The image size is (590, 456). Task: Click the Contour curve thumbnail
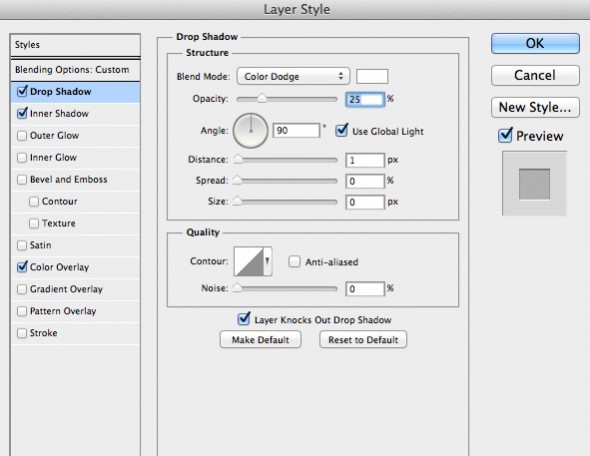click(x=248, y=261)
